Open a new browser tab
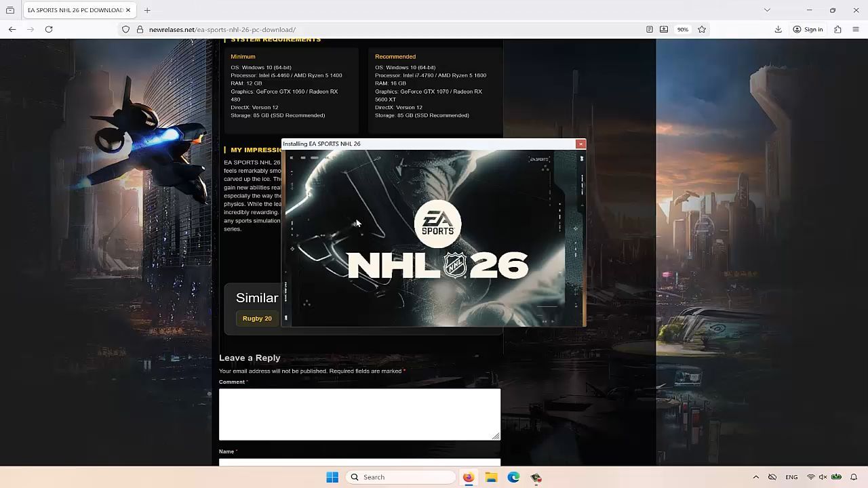Screen dimensions: 868x488 147,10
